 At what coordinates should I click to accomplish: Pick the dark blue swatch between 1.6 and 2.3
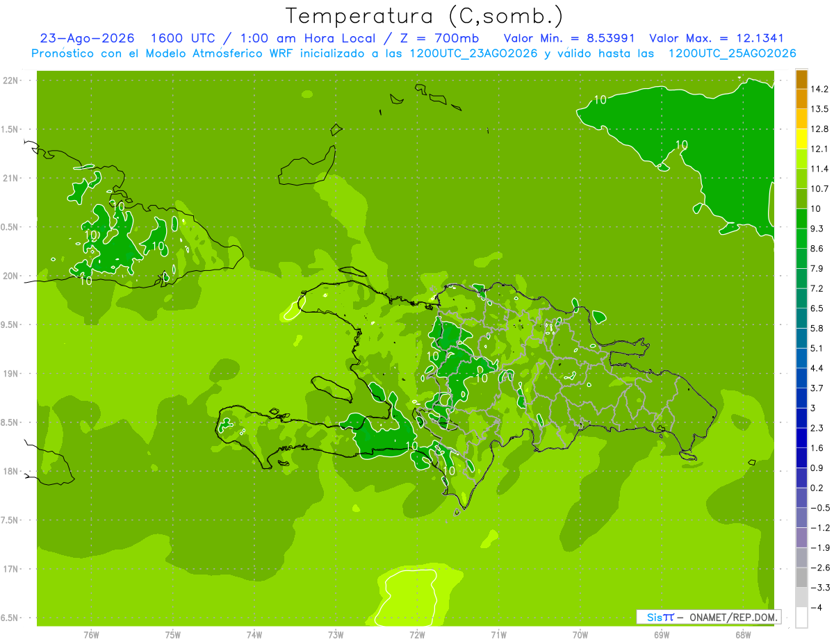pos(801,438)
